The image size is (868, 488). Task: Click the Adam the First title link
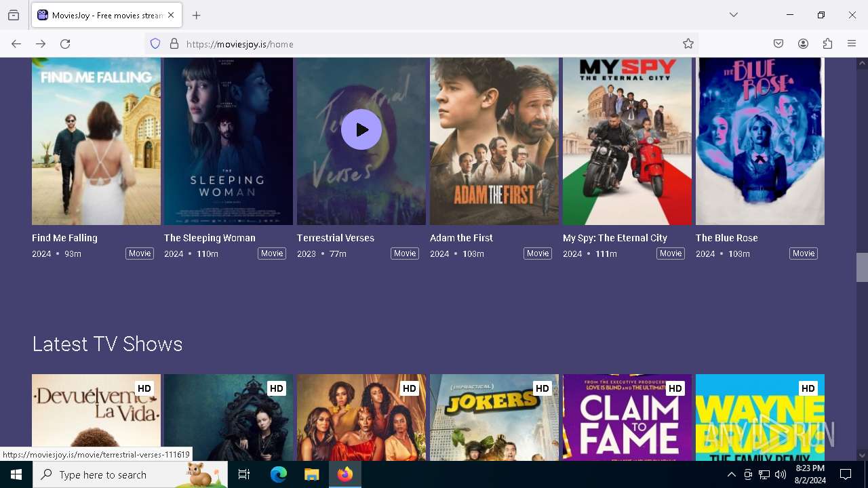point(461,238)
